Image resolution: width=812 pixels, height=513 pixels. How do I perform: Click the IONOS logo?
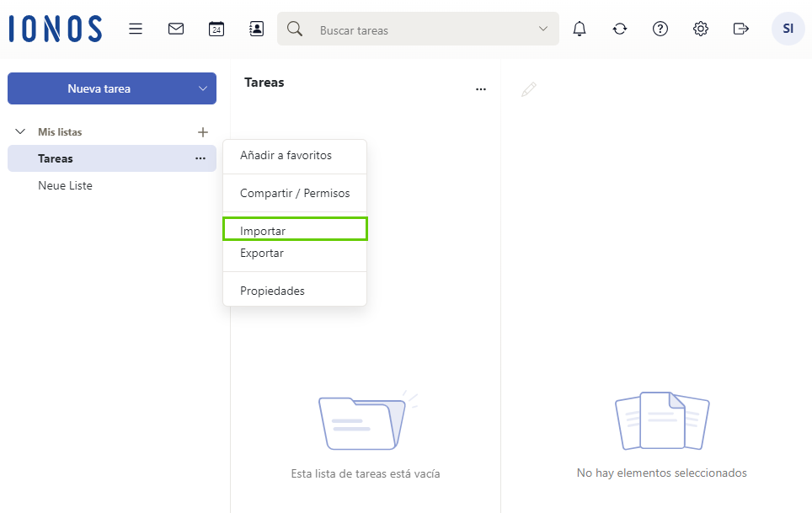[56, 29]
